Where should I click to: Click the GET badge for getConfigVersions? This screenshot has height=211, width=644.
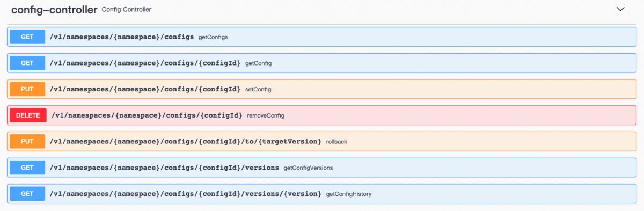tap(27, 168)
